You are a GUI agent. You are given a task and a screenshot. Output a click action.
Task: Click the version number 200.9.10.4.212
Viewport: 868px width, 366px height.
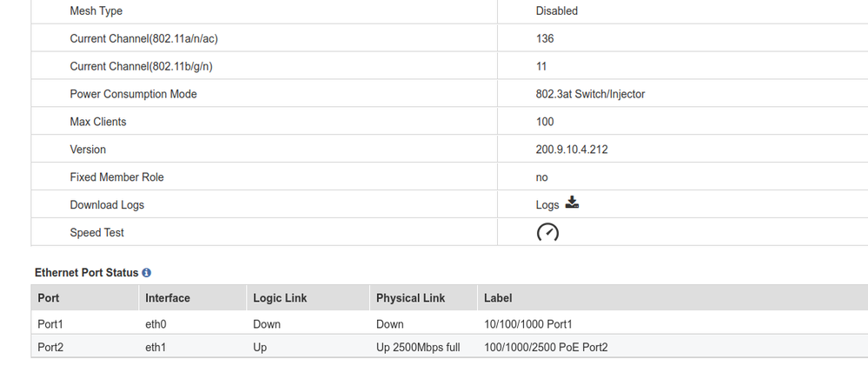point(572,150)
